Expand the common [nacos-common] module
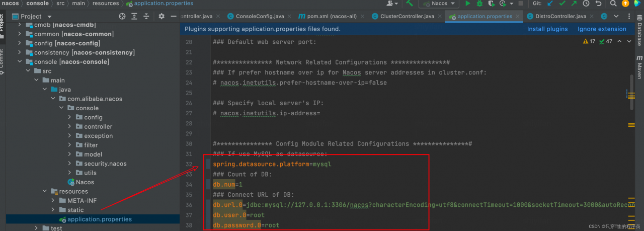 [x=20, y=34]
